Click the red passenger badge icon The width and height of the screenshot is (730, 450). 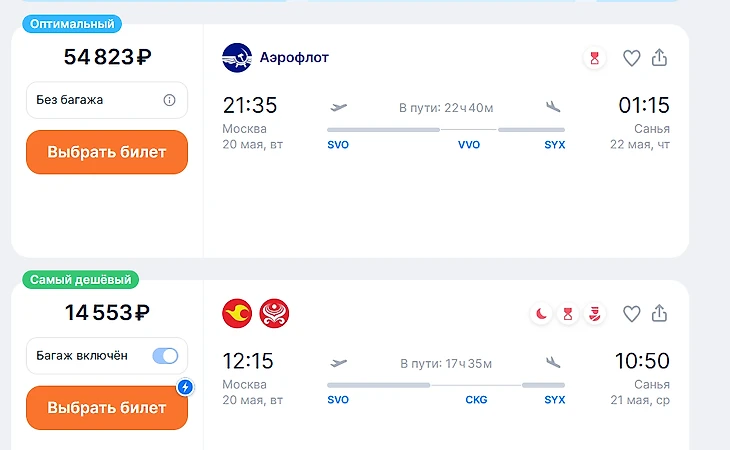(x=595, y=314)
